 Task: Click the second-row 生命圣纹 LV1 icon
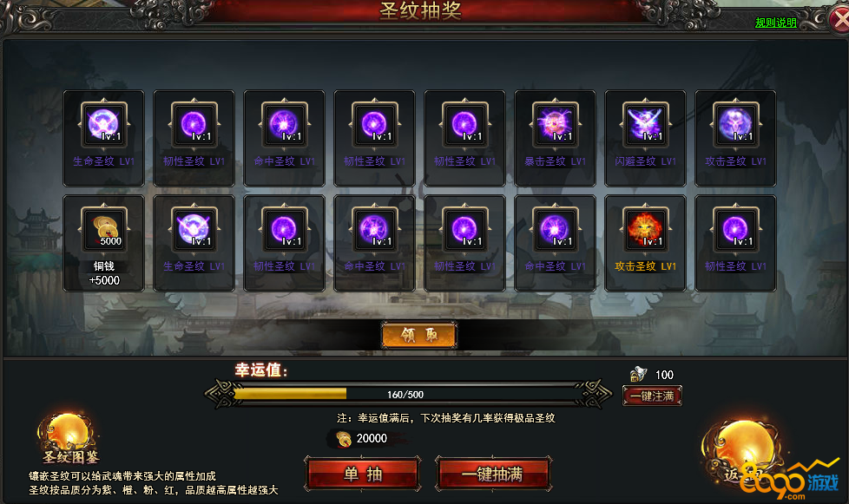click(x=194, y=229)
